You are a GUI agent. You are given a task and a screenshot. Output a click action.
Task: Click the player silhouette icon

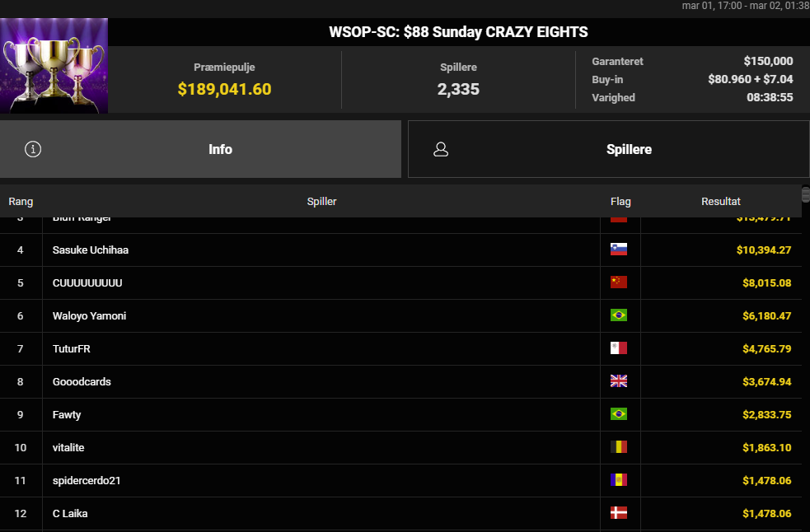(441, 149)
